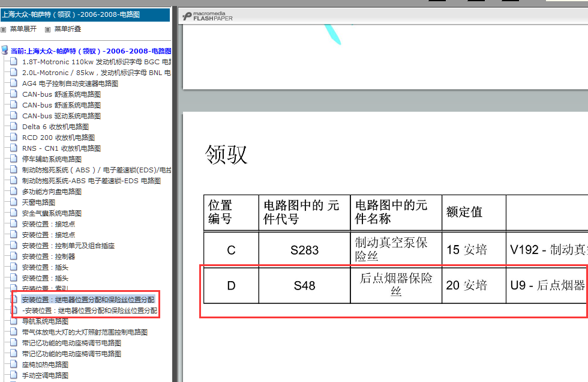Click cell S48 in the table
Screen dimensions: 588x382
click(305, 285)
